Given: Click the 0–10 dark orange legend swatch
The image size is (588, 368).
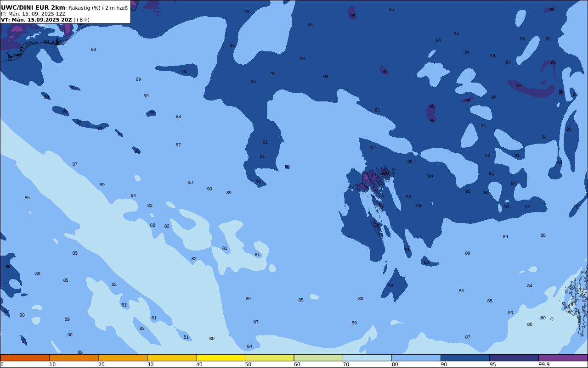Looking at the screenshot, I should (25, 357).
